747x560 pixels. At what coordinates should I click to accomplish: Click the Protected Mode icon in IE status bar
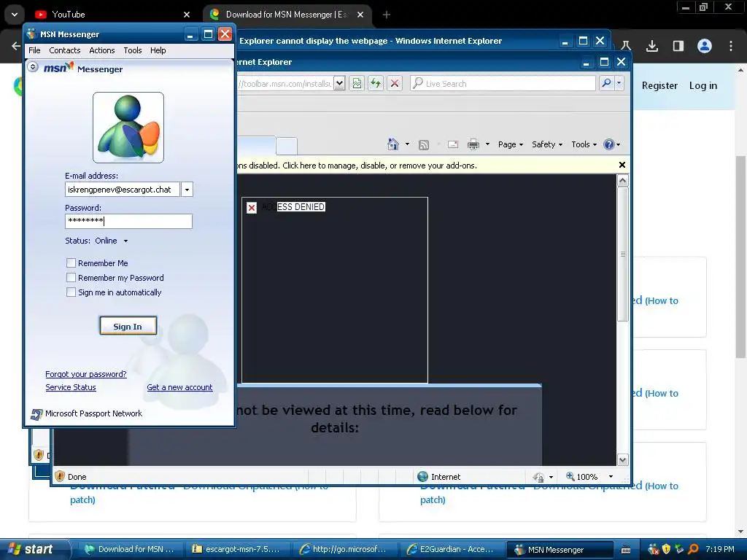(x=538, y=477)
